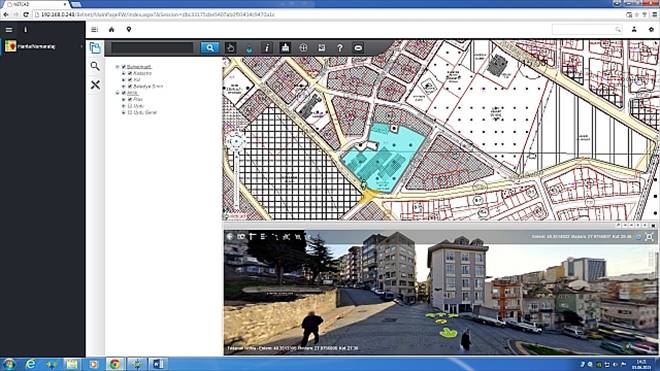Collapse the first layer group in tree

coord(118,67)
